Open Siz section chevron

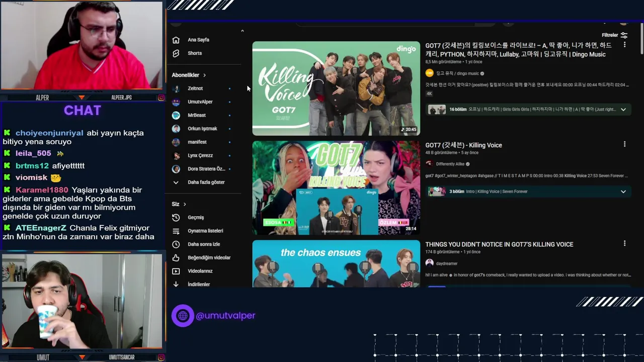coord(185,204)
